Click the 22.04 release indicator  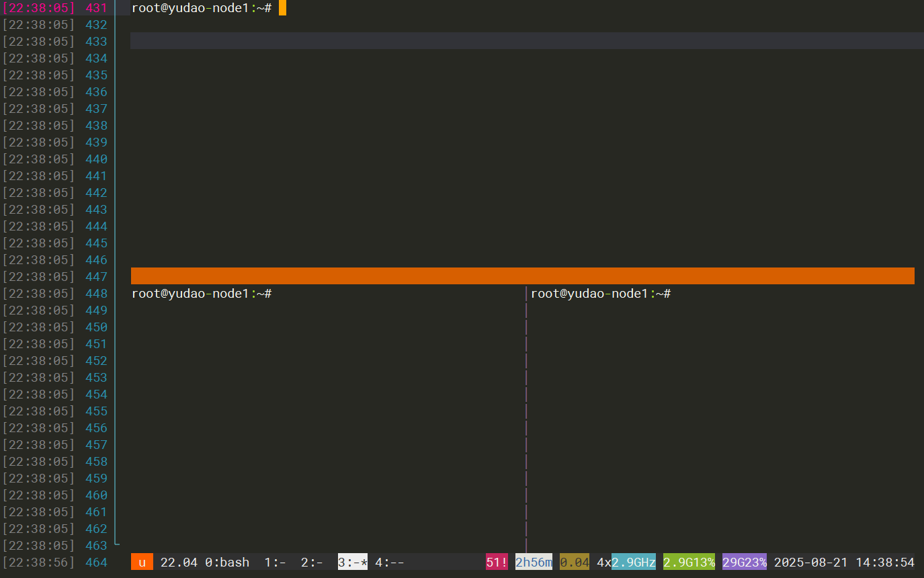pyautogui.click(x=179, y=562)
